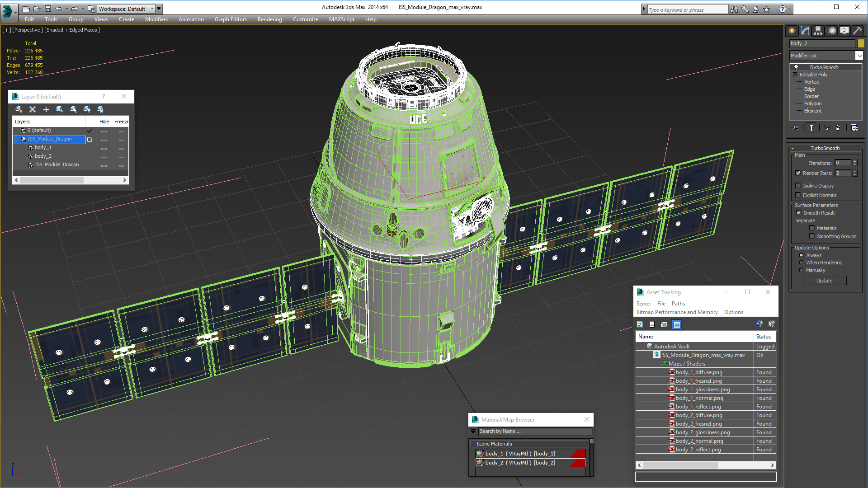Click Create New Layer plus icon
Image resolution: width=868 pixels, height=488 pixels.
click(46, 109)
